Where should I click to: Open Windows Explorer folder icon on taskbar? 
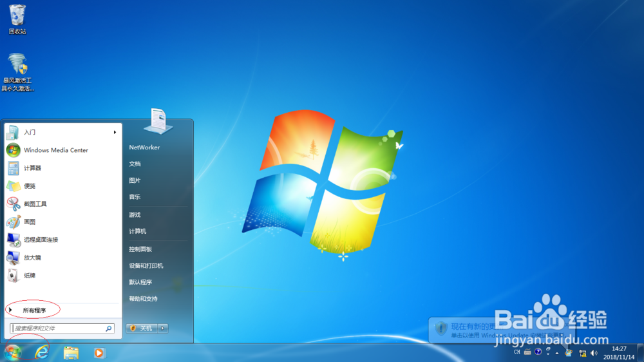(x=71, y=353)
